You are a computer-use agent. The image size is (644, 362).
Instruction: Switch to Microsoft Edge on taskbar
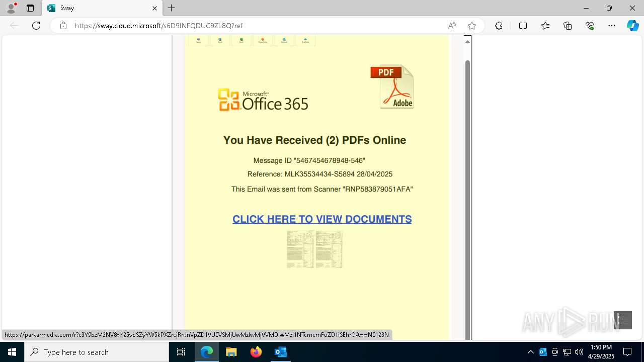(207, 352)
